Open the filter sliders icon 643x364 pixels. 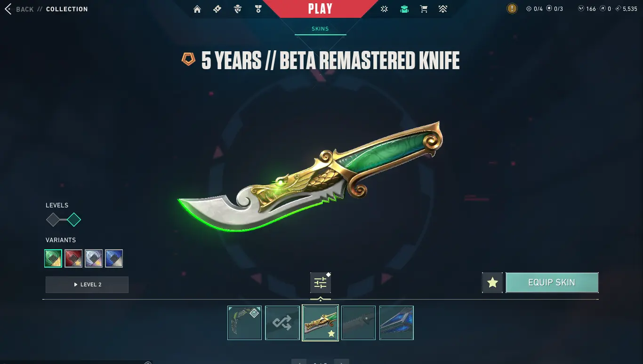(321, 283)
